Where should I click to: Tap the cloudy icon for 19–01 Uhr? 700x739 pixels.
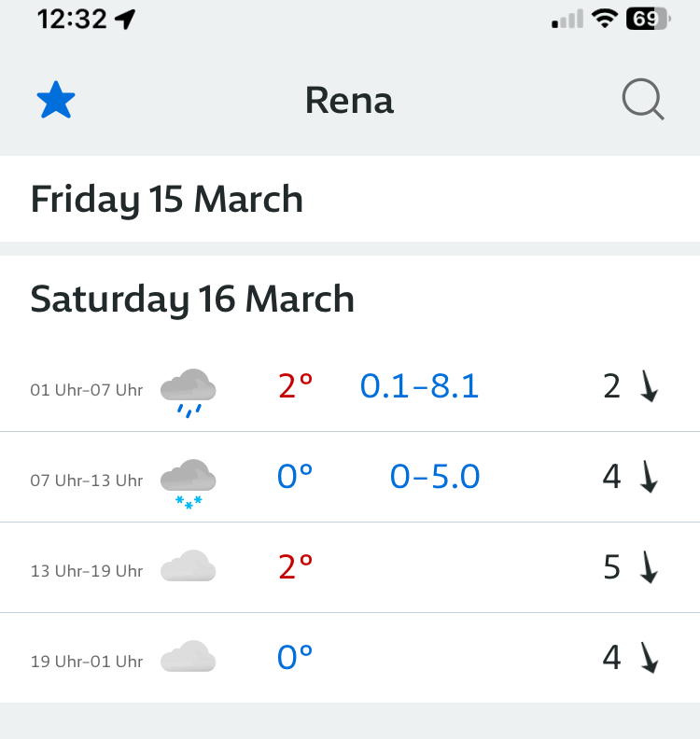(x=189, y=658)
